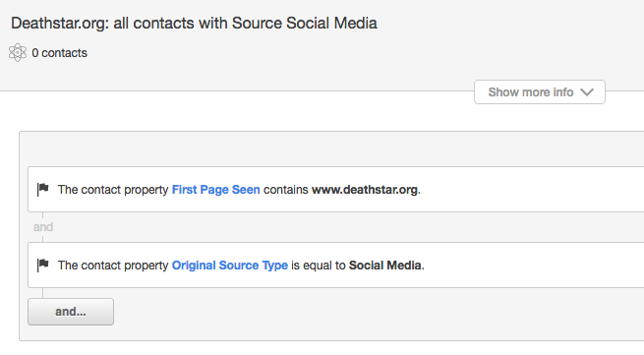
Task: Click the www.deathstar.org filter value
Action: click(x=365, y=190)
